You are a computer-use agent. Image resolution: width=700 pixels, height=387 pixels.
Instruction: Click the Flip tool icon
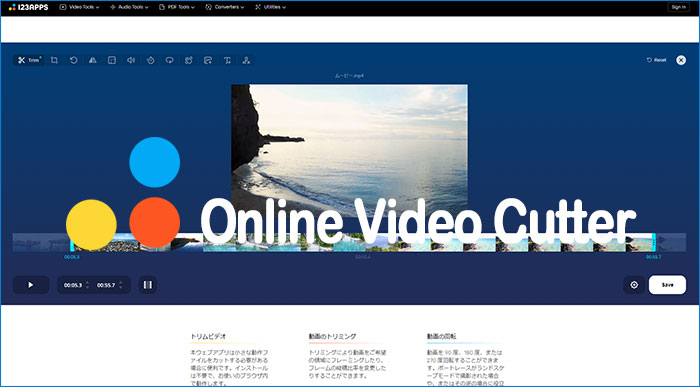tap(93, 60)
